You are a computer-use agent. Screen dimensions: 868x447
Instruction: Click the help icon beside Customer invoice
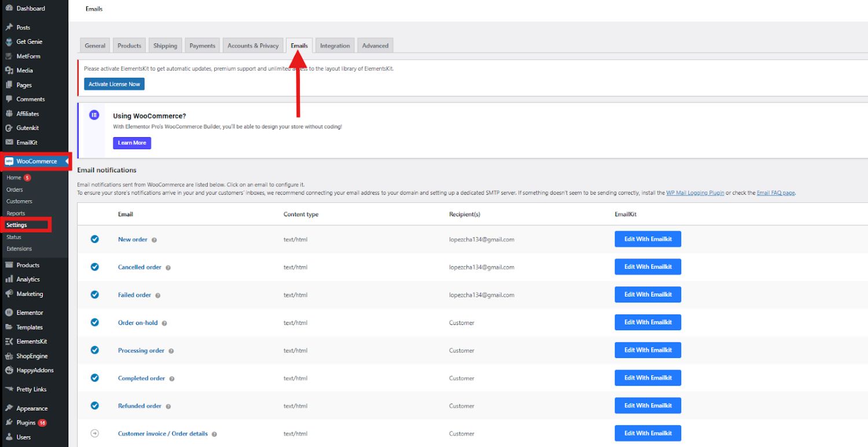[214, 434]
